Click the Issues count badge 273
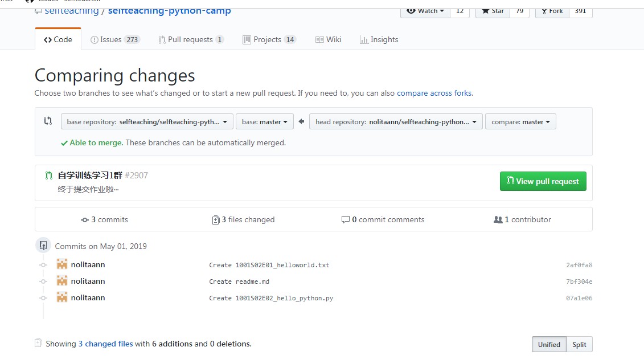The height and width of the screenshot is (359, 644). [x=132, y=39]
